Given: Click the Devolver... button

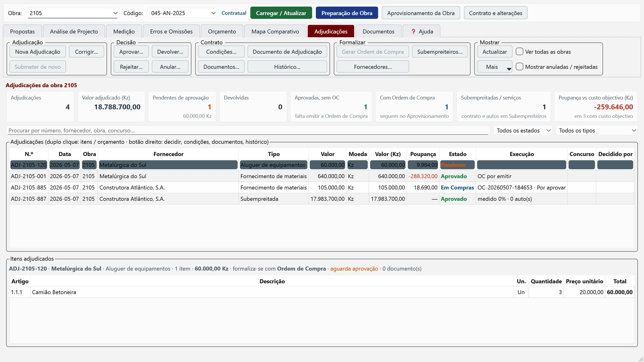Looking at the screenshot, I should click(x=170, y=52).
